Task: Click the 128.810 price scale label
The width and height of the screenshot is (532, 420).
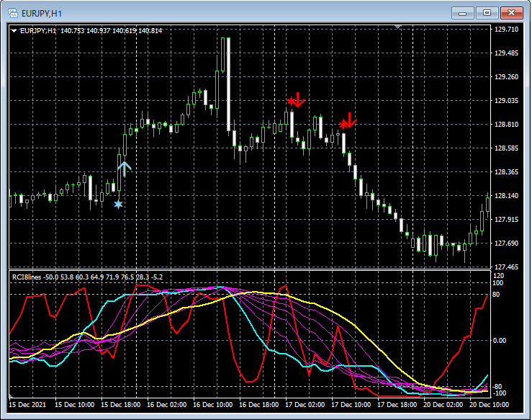Action: point(507,124)
